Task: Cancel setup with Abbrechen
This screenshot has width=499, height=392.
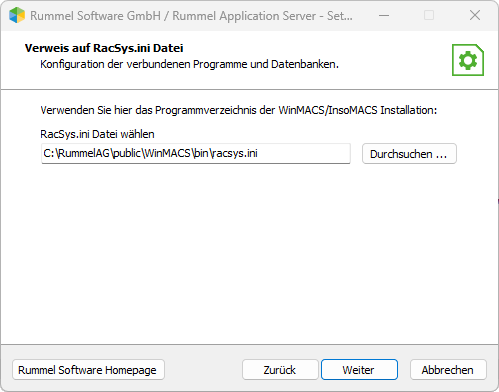Action: 448,369
